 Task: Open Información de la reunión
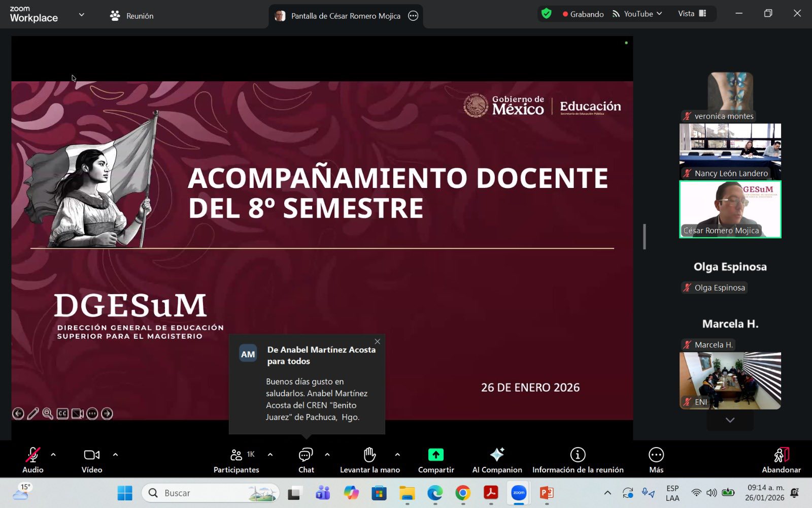pyautogui.click(x=578, y=460)
